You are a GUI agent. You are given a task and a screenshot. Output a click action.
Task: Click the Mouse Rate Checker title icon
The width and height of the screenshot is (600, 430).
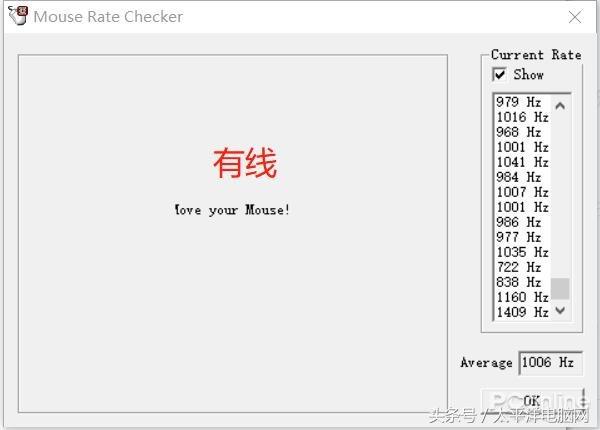pos(18,15)
